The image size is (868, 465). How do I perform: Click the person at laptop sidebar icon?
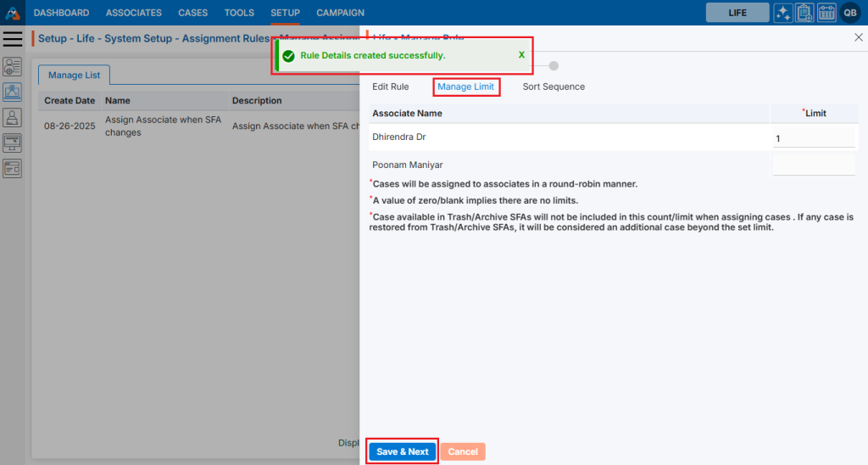click(x=13, y=117)
